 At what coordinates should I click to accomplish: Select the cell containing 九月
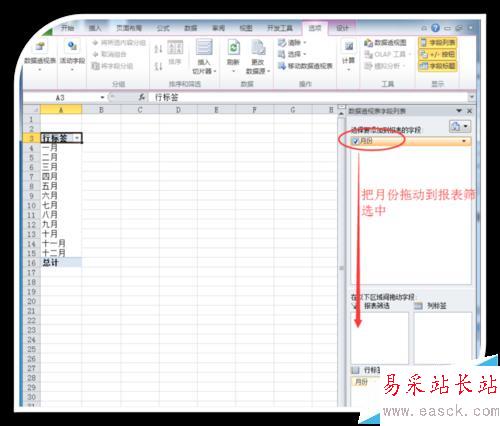point(61,224)
